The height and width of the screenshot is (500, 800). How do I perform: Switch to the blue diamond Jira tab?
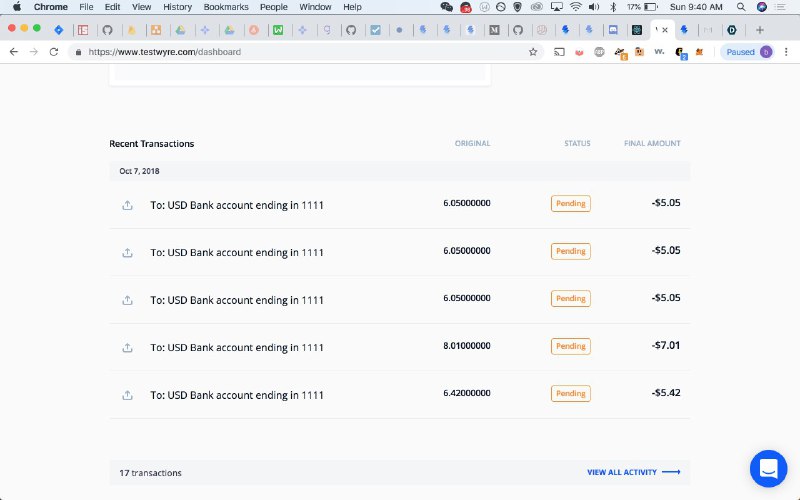[x=59, y=30]
